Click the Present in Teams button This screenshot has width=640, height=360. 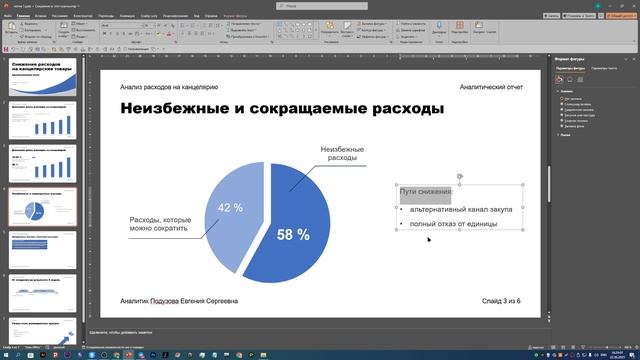pyautogui.click(x=579, y=16)
